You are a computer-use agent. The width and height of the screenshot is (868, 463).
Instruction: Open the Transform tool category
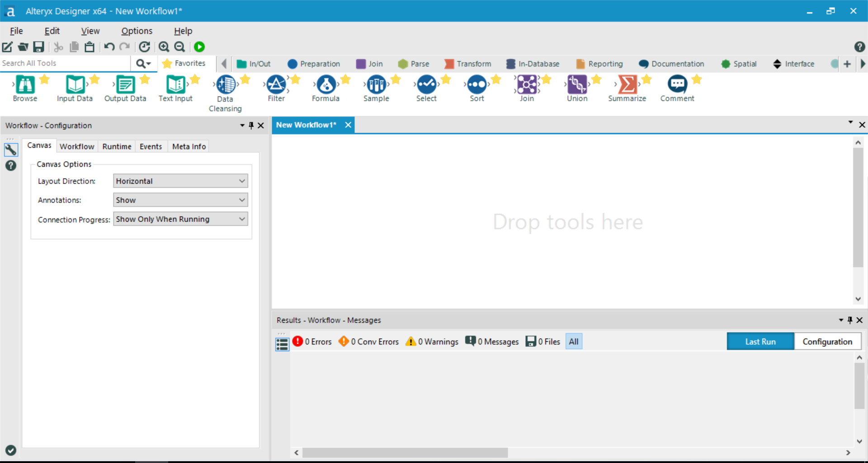[x=467, y=64]
